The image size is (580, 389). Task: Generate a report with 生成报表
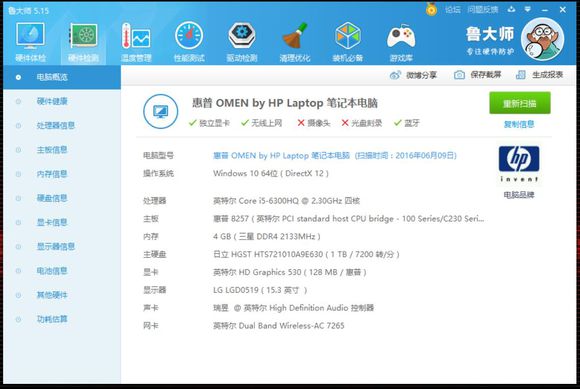point(539,75)
